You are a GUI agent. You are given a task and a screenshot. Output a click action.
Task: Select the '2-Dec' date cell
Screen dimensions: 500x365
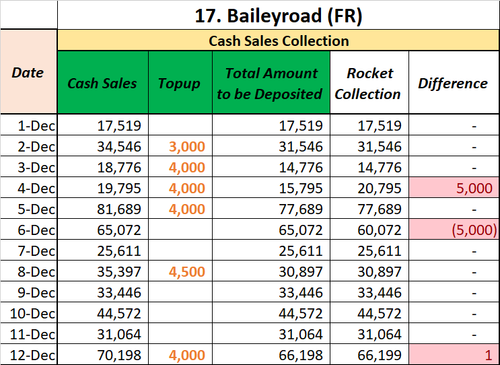(29, 146)
